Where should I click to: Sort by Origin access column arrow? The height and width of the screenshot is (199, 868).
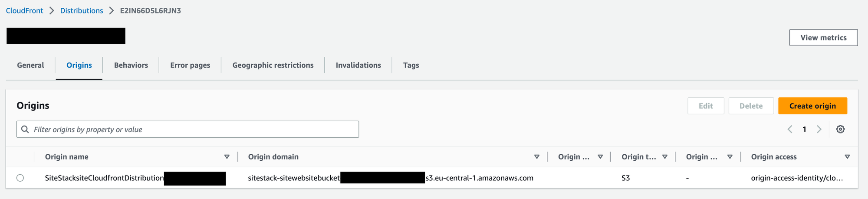click(847, 157)
